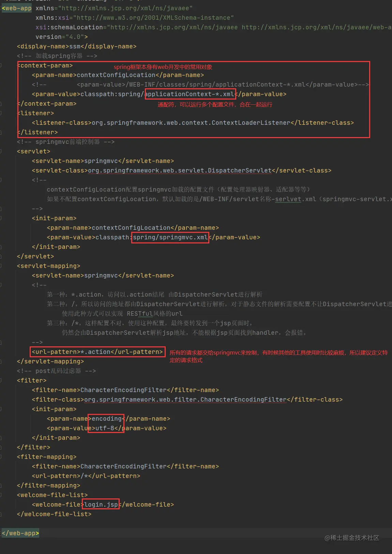Click the xmlns:xsi XMLSchema-instance attribute line
The width and height of the screenshot is (392, 554).
(x=135, y=18)
